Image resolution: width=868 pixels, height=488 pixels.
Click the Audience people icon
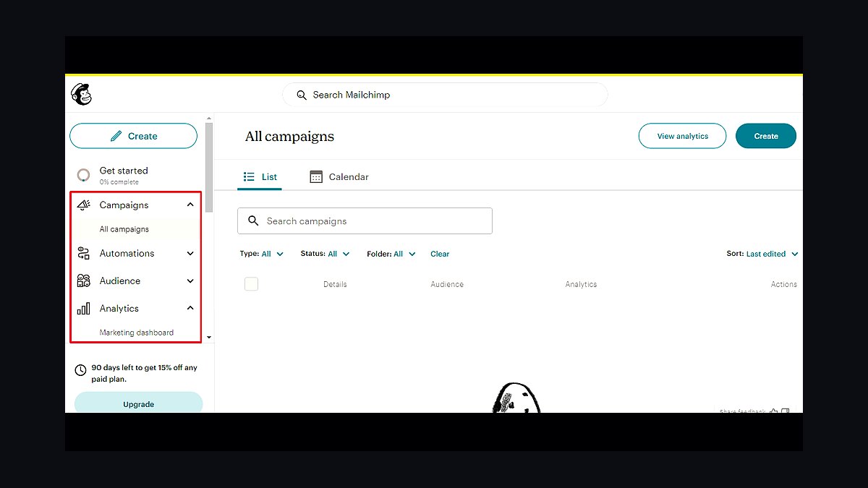point(83,281)
